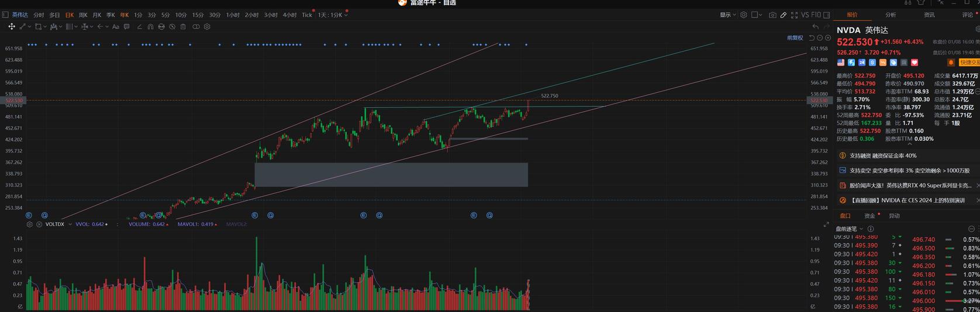Open the layout square dropdown arrow
980x312 pixels.
[761, 15]
